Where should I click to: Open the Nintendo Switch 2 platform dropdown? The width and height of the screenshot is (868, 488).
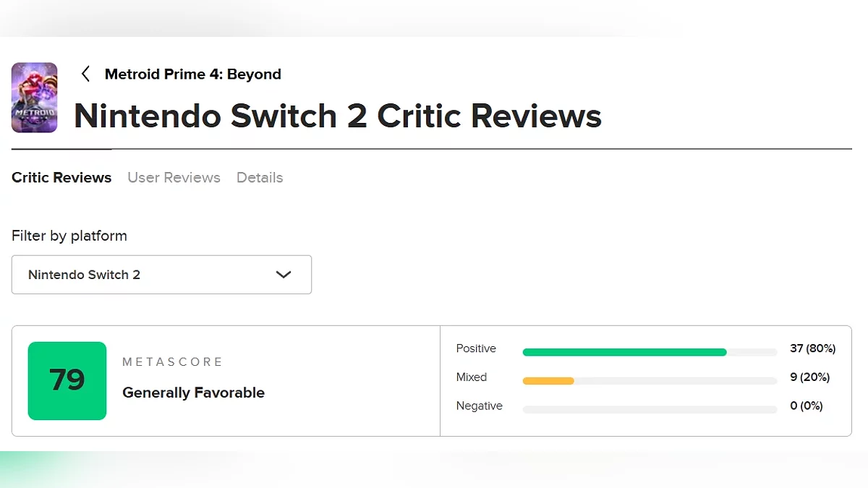pyautogui.click(x=161, y=275)
